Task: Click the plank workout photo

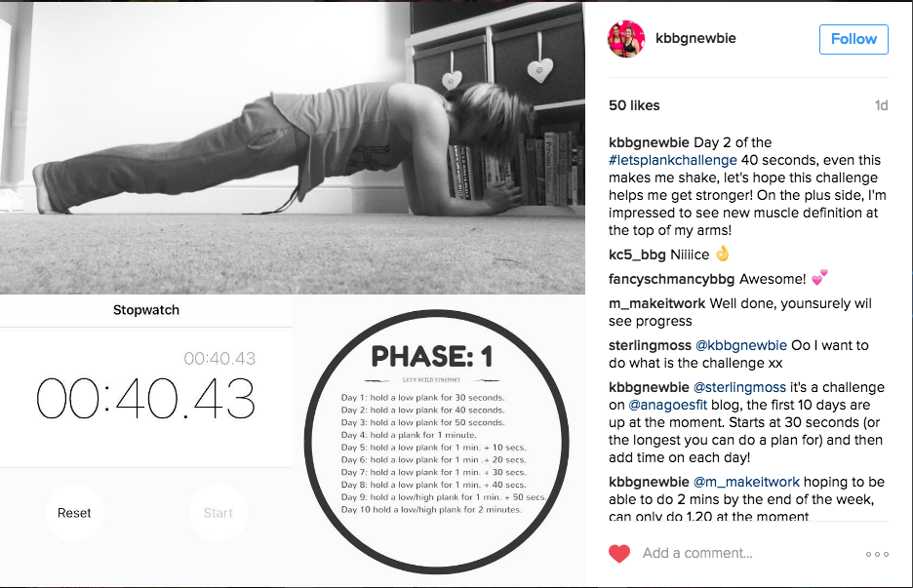Action: pos(293,148)
